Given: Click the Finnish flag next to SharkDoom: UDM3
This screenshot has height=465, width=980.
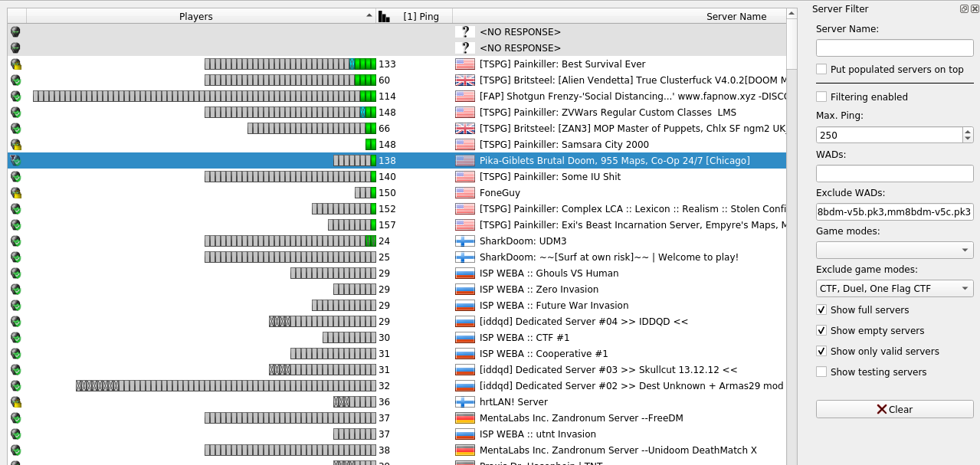Looking at the screenshot, I should pyautogui.click(x=464, y=241).
